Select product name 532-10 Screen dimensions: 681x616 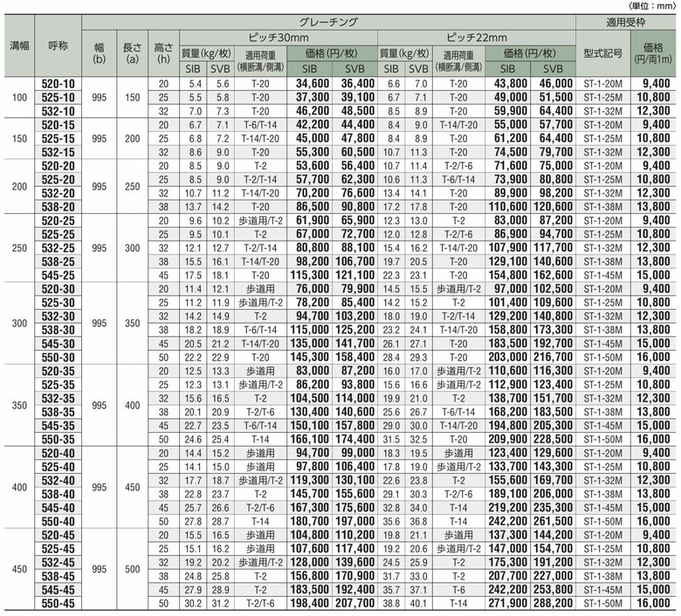coord(58,111)
